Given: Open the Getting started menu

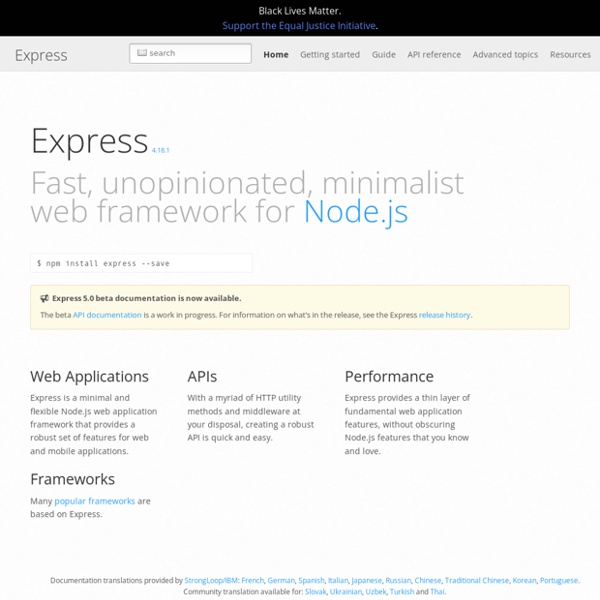Looking at the screenshot, I should [329, 55].
